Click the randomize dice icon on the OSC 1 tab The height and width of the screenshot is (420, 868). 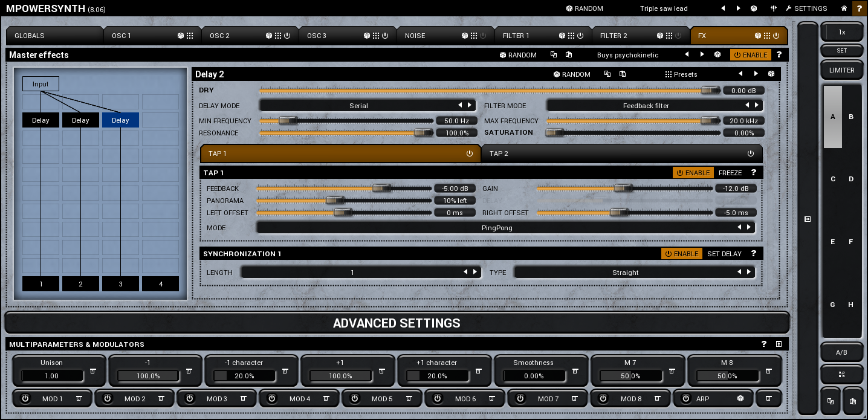pos(181,36)
